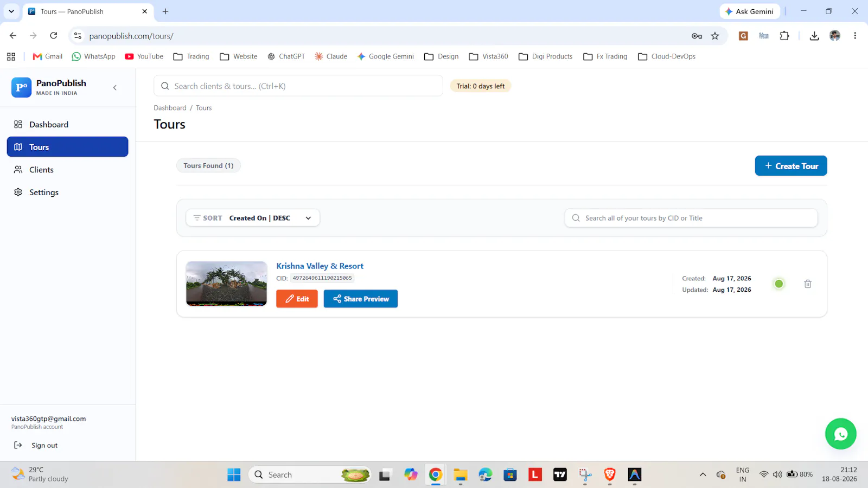
Task: Delete the Krishna Valley tour with trash icon
Action: [808, 284]
